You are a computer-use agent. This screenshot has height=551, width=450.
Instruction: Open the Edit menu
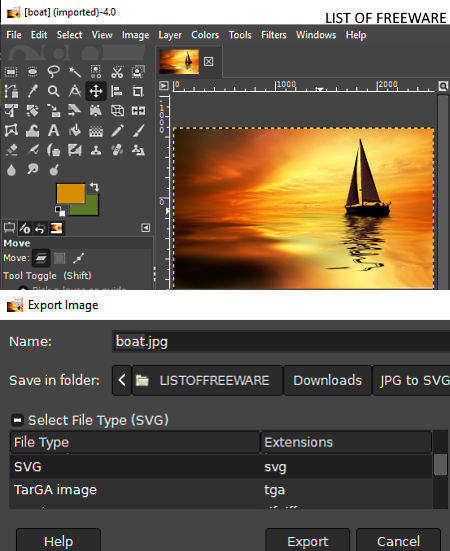point(39,35)
